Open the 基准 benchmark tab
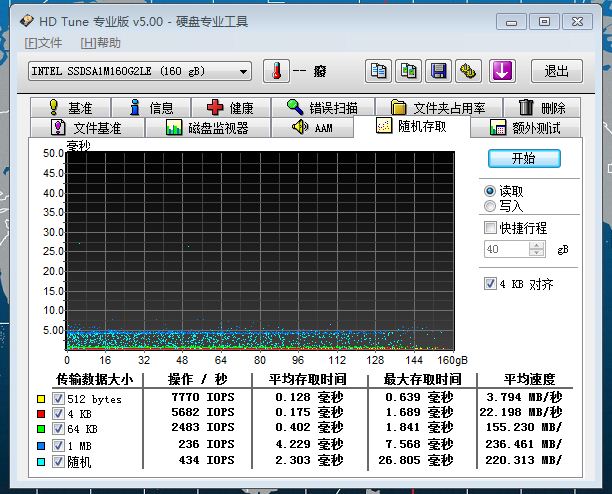The width and height of the screenshot is (612, 494). click(x=71, y=107)
